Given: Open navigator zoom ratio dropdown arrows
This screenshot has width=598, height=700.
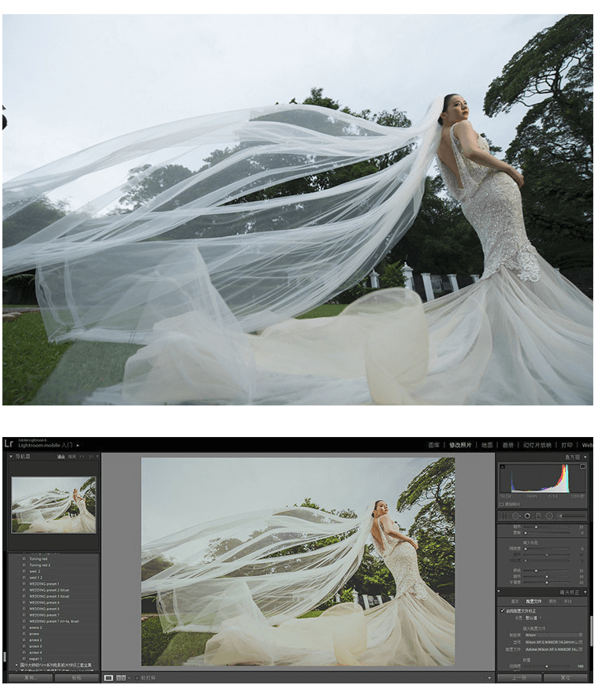Looking at the screenshot, I should click(x=98, y=457).
